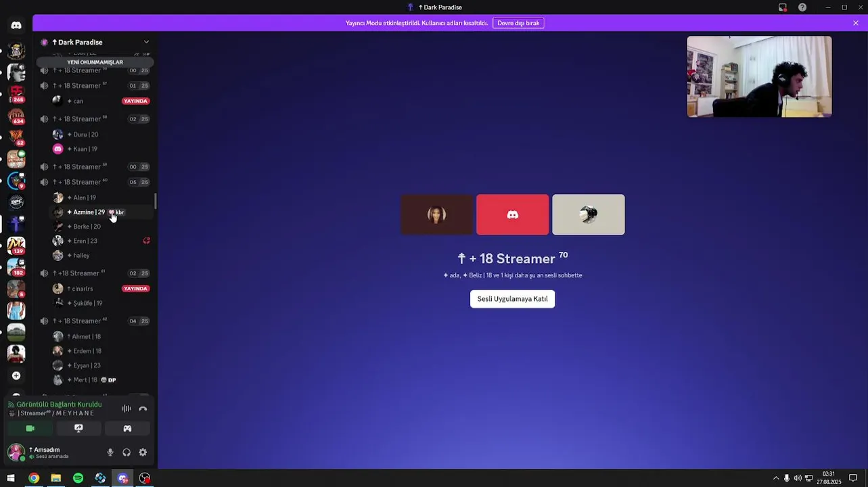Open Google Chrome from the taskbar

(33, 478)
